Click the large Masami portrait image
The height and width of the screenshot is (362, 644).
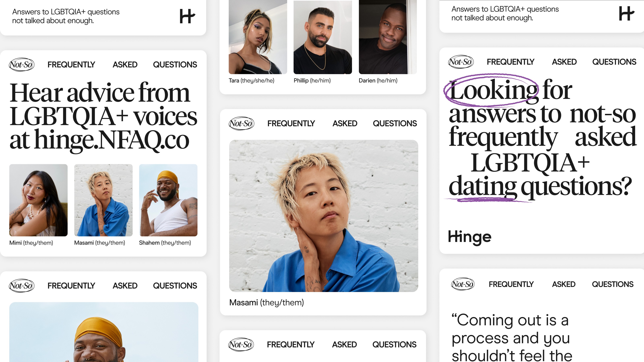[323, 216]
